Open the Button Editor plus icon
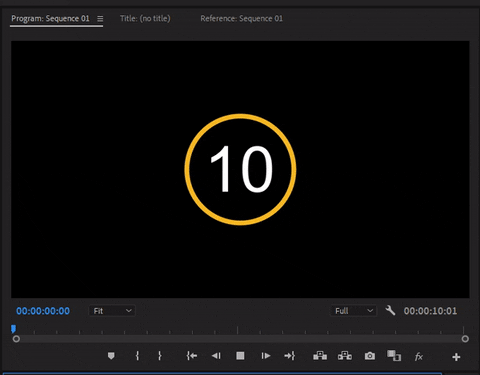The width and height of the screenshot is (480, 375). 456,357
